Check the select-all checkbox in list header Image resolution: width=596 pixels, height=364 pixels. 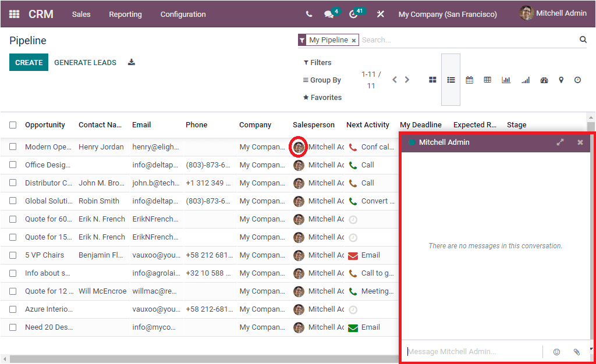pos(13,124)
